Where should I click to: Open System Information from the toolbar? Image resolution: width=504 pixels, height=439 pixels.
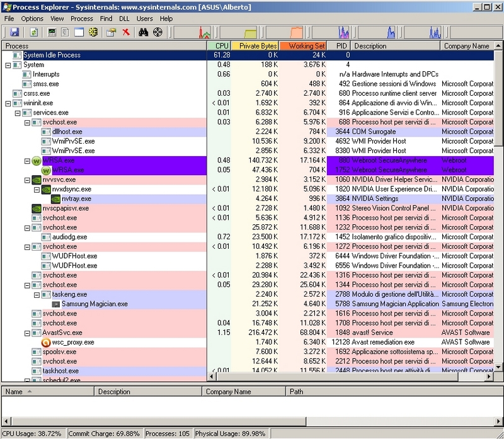pos(52,32)
